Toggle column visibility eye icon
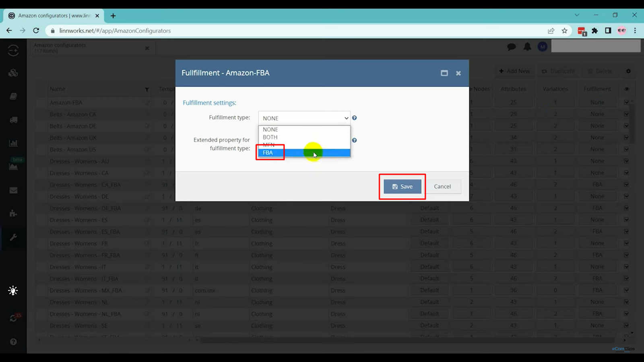The height and width of the screenshot is (362, 644). point(627,89)
